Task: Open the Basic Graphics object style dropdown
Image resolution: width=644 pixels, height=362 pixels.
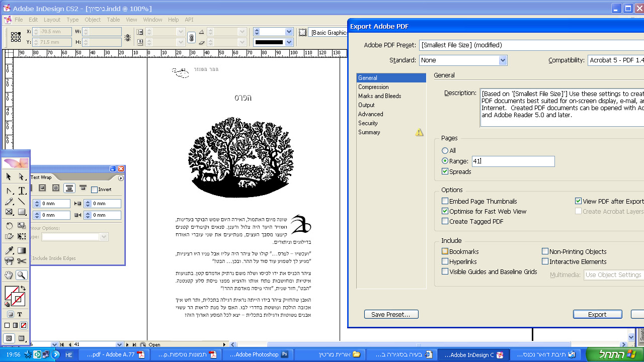Action: pos(328,33)
